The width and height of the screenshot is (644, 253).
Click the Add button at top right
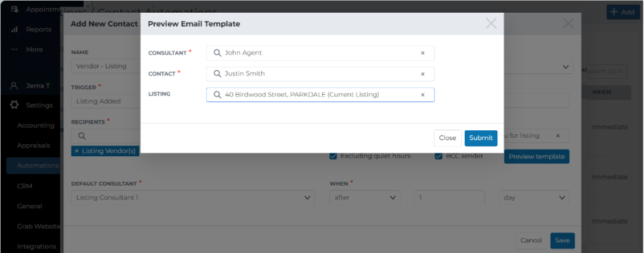[623, 12]
